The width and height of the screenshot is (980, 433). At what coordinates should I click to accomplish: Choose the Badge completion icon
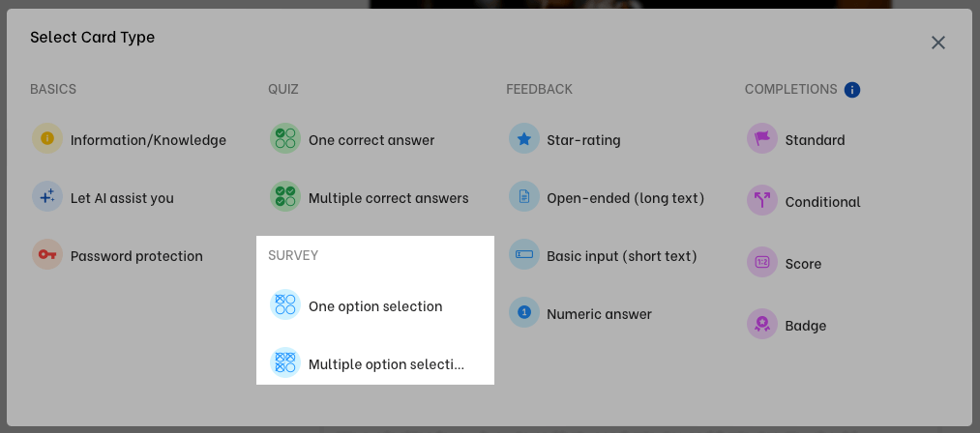762,325
